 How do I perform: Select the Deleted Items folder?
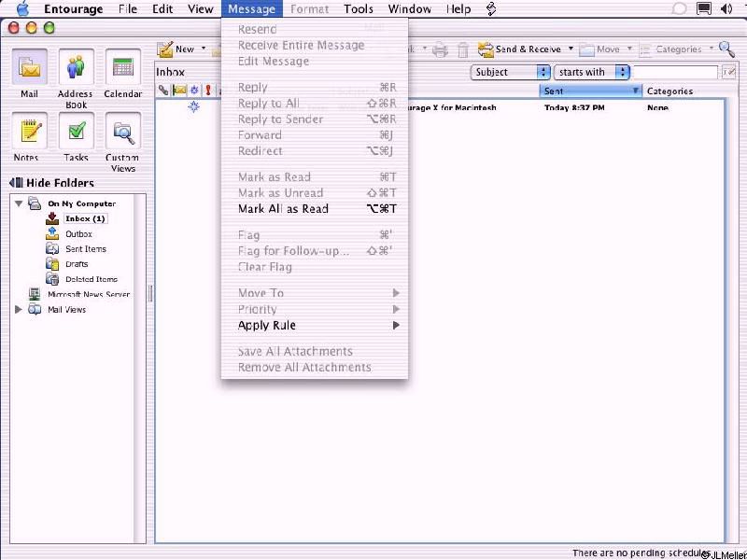coord(91,279)
